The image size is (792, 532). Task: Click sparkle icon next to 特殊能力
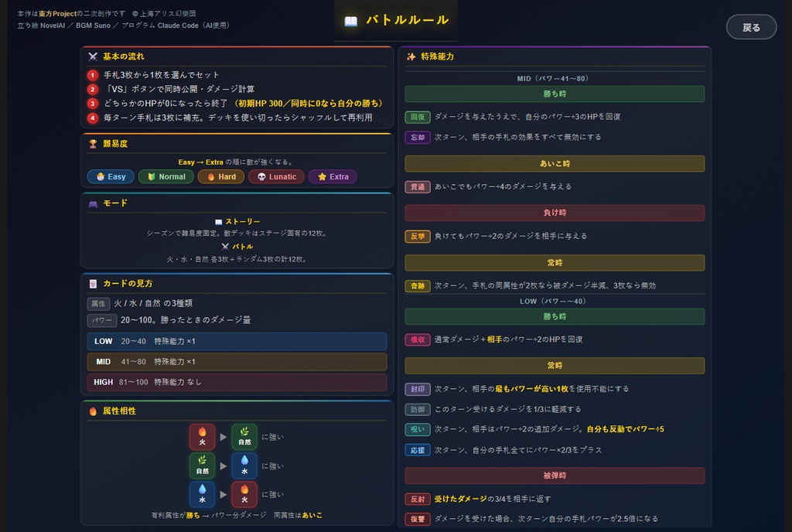tap(411, 56)
